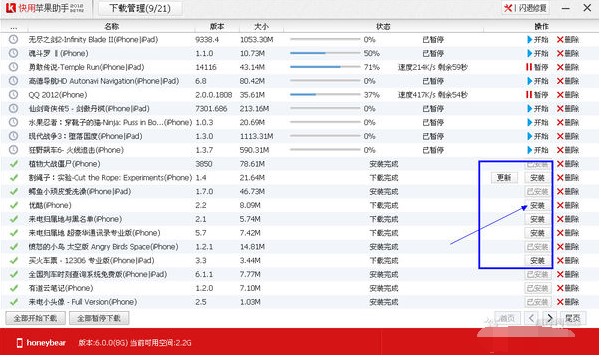
Task: Go to the previous page arrow
Action: tap(531, 318)
